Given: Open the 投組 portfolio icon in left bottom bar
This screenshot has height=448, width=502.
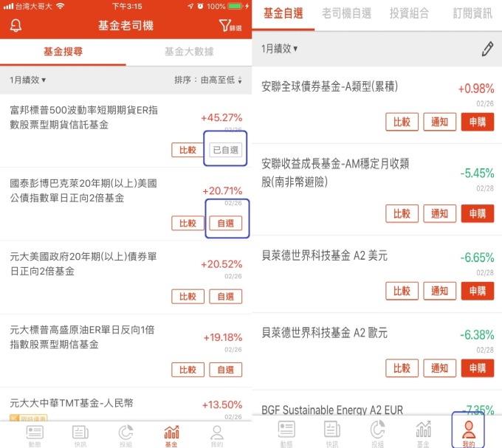Looking at the screenshot, I should pos(125,435).
